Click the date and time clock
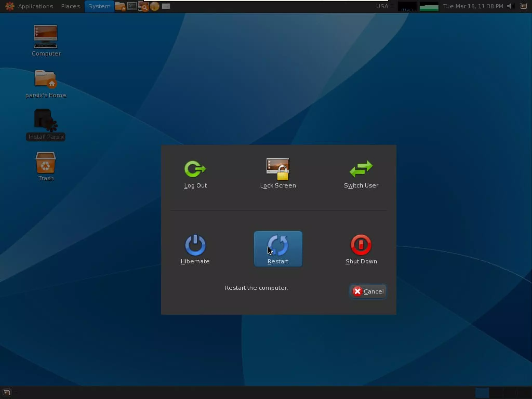This screenshot has width=532, height=399. point(473,6)
